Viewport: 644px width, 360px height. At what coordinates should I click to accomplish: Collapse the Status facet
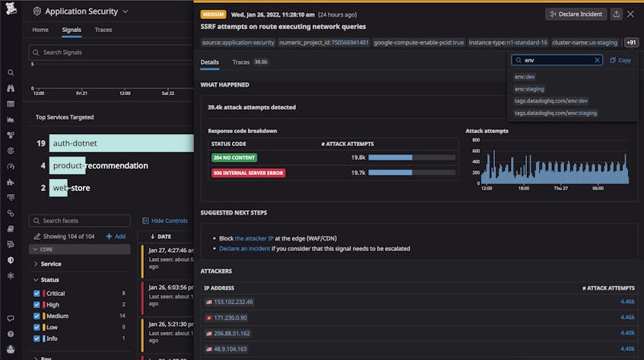(x=46, y=280)
